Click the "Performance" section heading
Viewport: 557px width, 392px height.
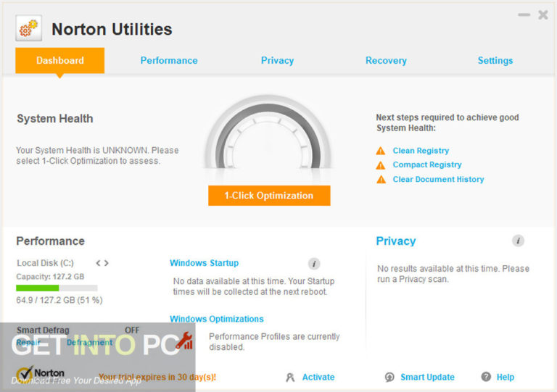tap(51, 241)
